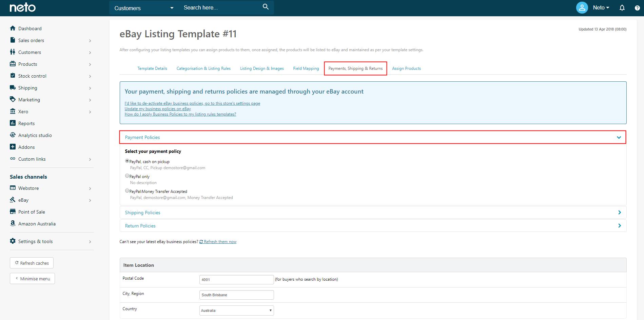Click the Minimise menu button

point(32,279)
